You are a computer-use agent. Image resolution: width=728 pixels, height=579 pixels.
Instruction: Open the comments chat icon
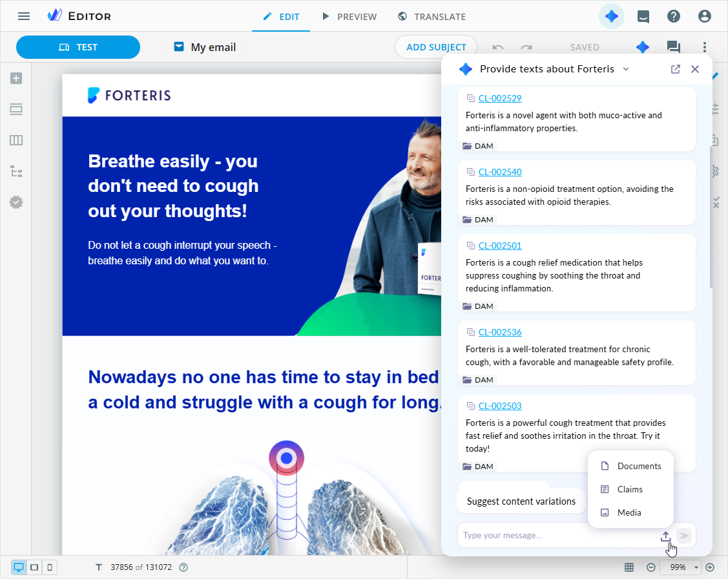673,47
